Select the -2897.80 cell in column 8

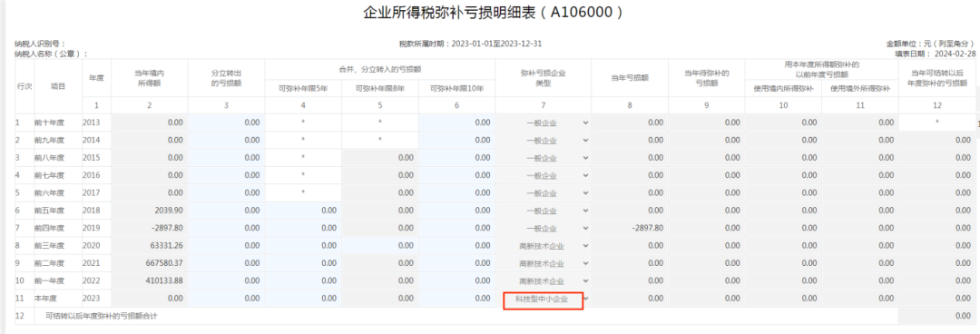coord(630,228)
